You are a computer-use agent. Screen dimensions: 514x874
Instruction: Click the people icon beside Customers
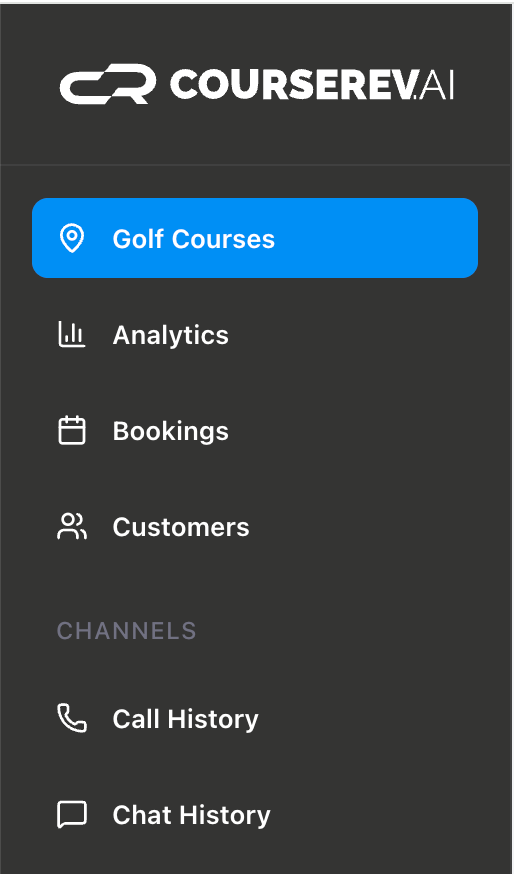72,527
